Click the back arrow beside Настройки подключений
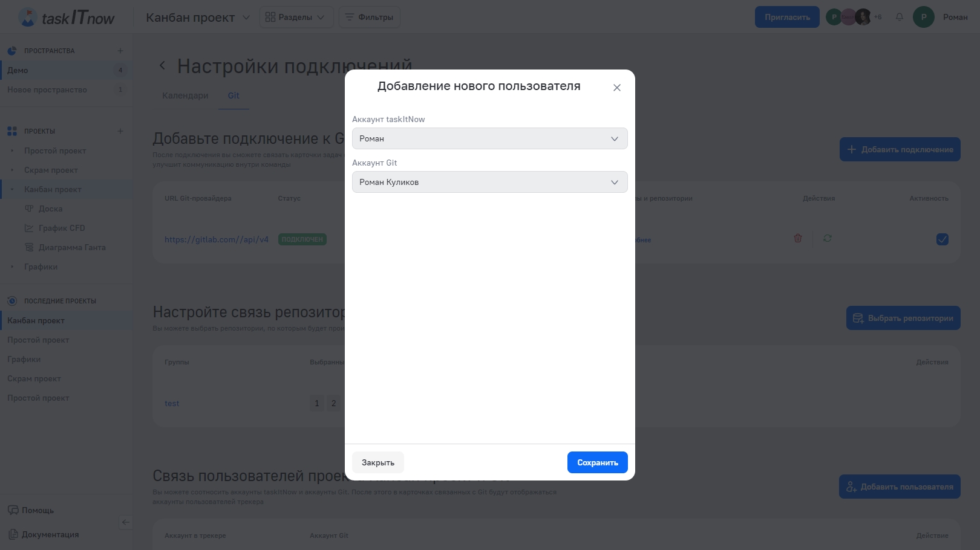The width and height of the screenshot is (980, 550). (162, 66)
